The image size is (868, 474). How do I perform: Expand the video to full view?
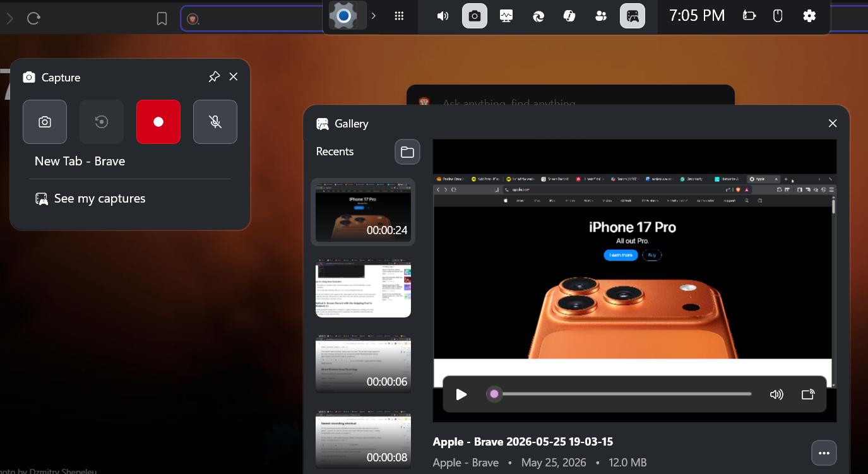pyautogui.click(x=808, y=394)
